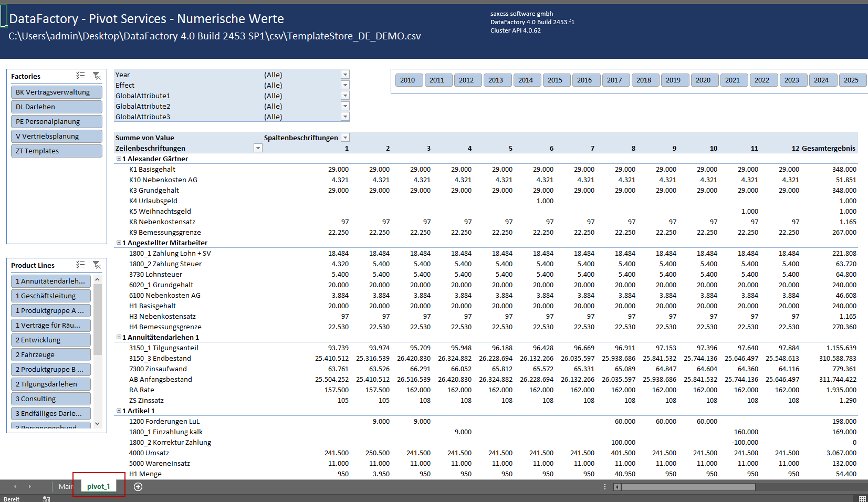Image resolution: width=868 pixels, height=502 pixels.
Task: Select the PE Personalplanung factory button
Action: coord(56,121)
